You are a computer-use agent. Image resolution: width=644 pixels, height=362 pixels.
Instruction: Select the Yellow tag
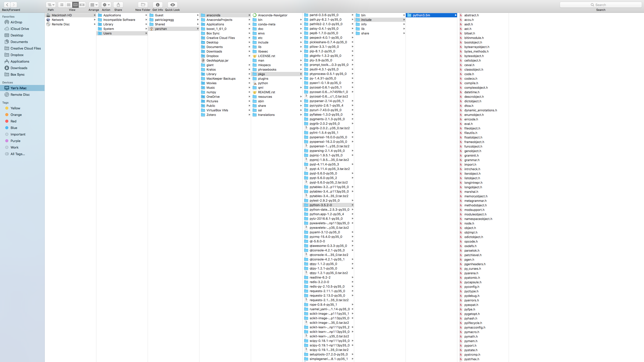[x=22, y=108]
